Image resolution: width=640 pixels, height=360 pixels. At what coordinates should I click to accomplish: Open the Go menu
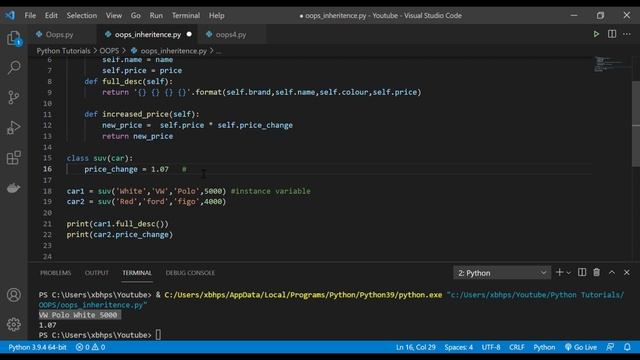tap(136, 16)
